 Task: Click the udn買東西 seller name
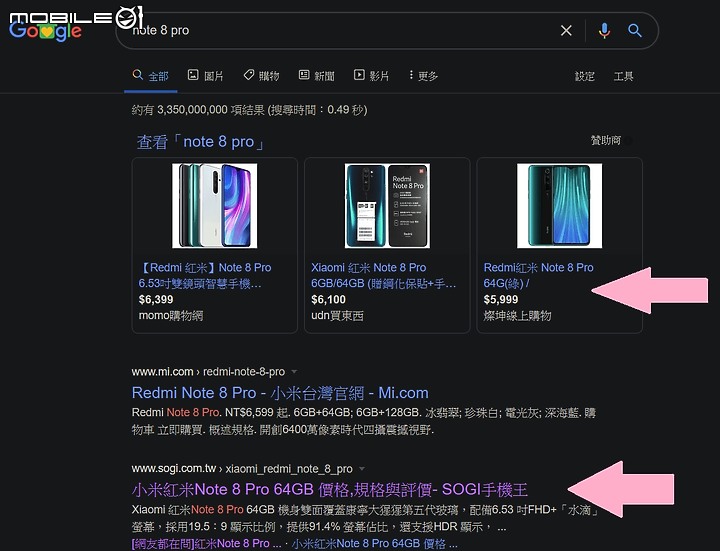coord(337,316)
